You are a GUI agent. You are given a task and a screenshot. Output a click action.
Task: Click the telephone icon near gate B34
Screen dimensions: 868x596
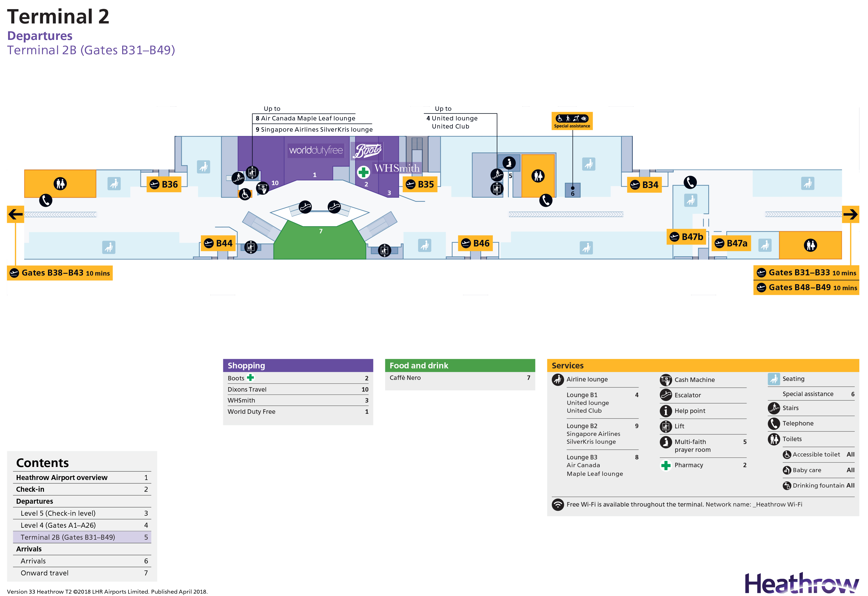(x=690, y=183)
